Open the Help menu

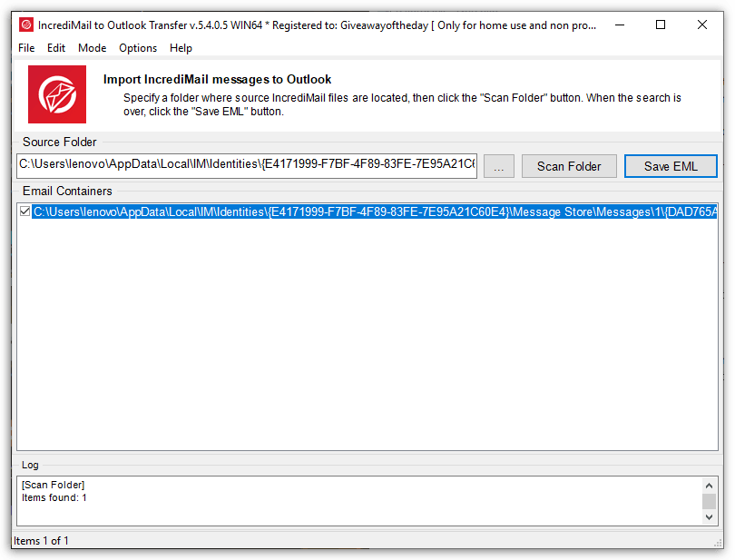click(181, 48)
